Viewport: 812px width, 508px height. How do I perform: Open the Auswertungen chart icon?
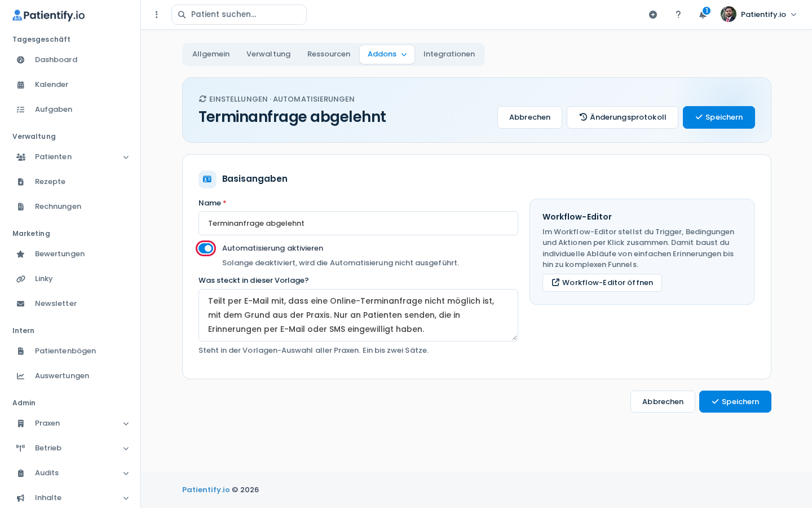[21, 376]
